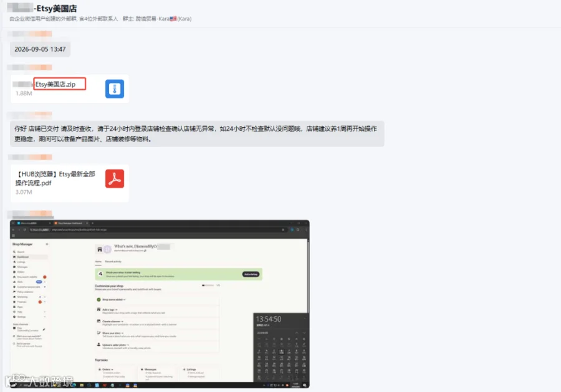The width and height of the screenshot is (561, 392).
Task: Open the Shop Manager dashboard screenshot thumbnail
Action: [x=160, y=304]
